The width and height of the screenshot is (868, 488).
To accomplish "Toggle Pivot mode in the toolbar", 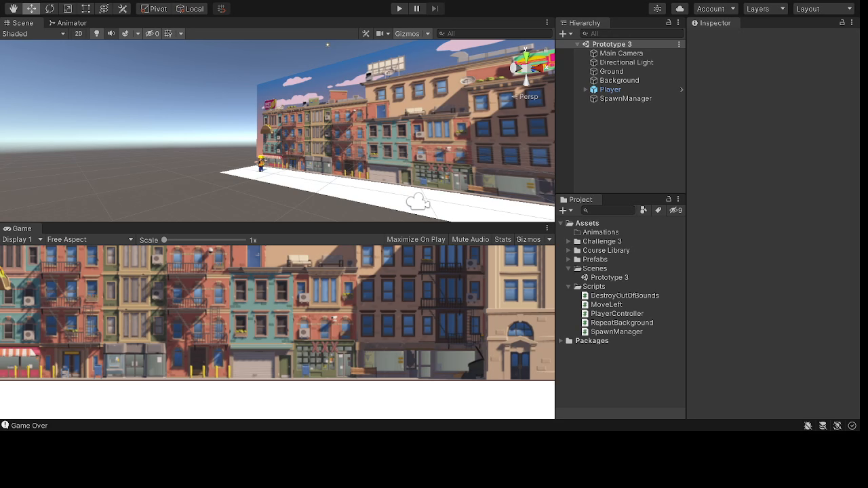I will 155,9.
